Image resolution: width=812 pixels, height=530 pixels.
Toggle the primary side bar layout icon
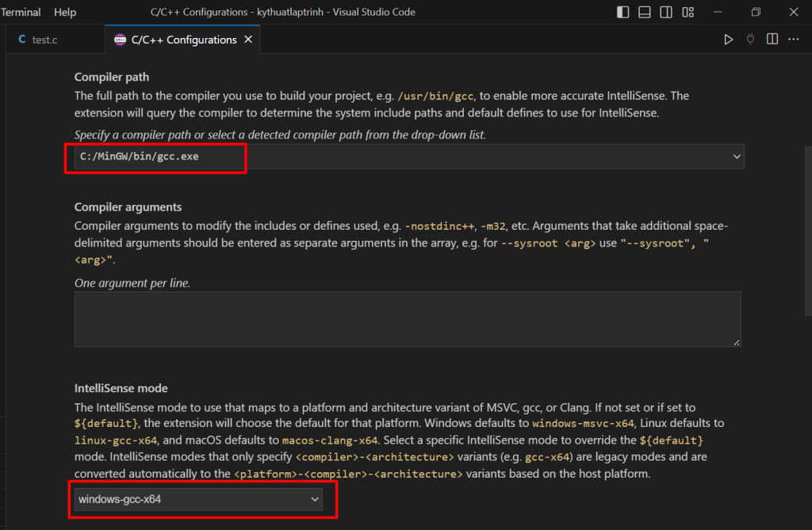click(623, 12)
